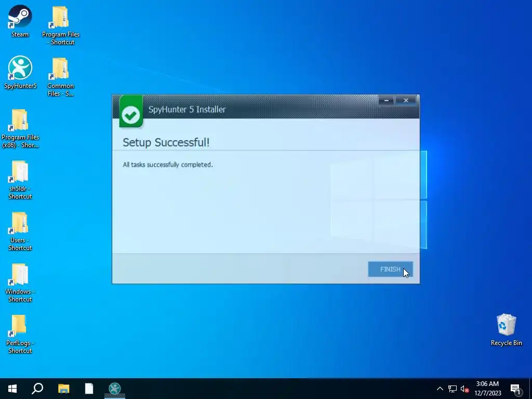Click "All tasks successfully completed." message
Viewport: 532px width, 399px height.
tap(168, 165)
